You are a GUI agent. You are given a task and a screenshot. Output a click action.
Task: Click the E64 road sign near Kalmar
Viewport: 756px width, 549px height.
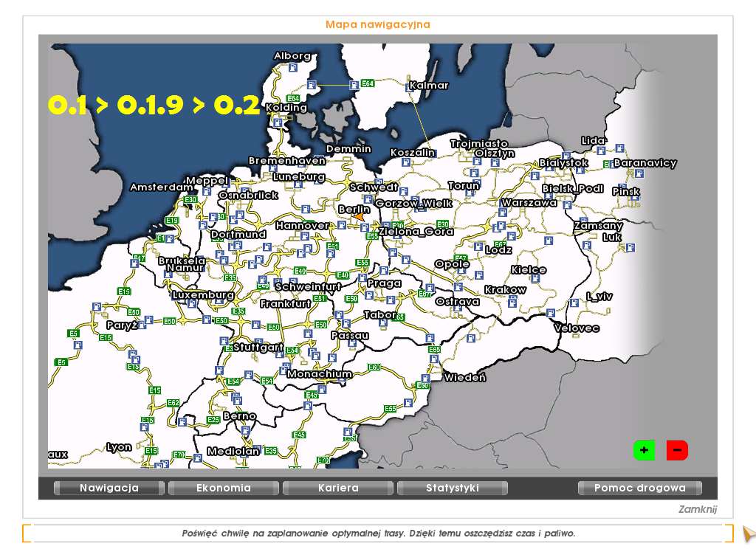[368, 83]
